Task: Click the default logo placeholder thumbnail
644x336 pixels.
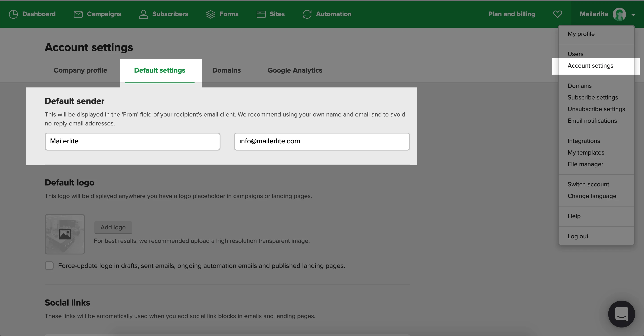Action: click(x=65, y=234)
